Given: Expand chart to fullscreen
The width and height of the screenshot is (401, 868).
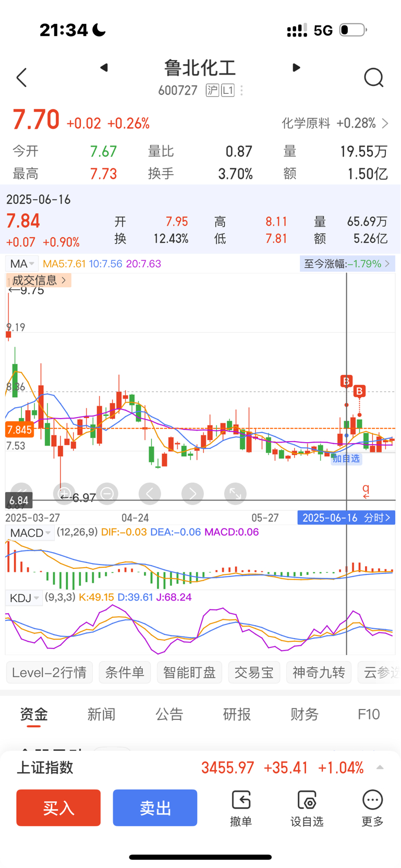Looking at the screenshot, I should pyautogui.click(x=235, y=493).
